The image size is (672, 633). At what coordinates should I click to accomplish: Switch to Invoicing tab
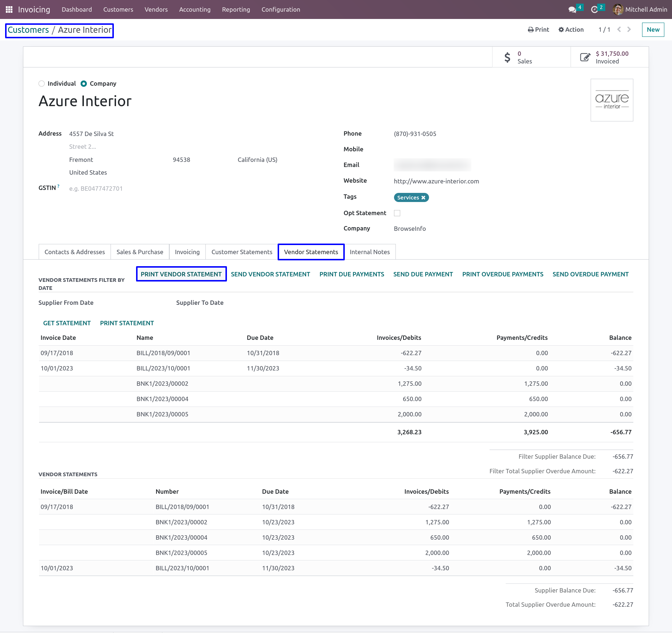point(187,252)
